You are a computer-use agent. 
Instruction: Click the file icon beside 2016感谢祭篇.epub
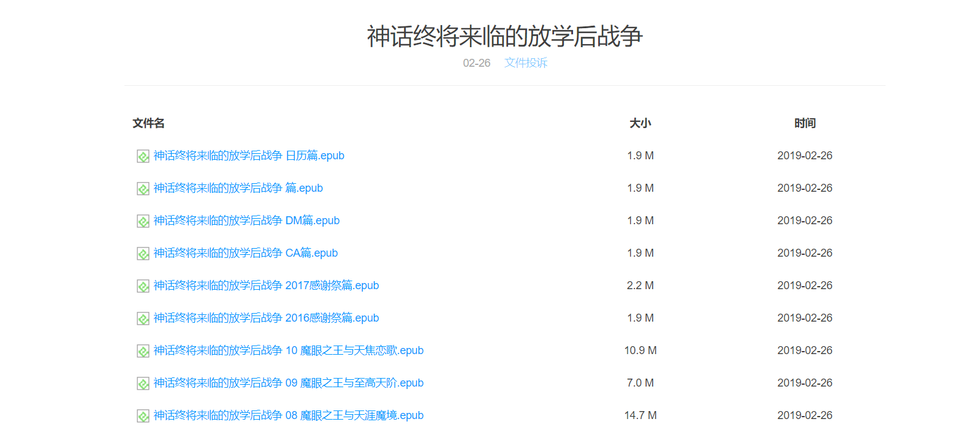[x=143, y=319]
